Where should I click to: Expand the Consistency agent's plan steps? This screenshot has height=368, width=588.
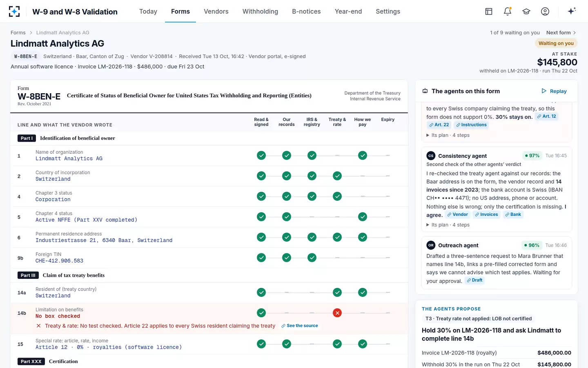[x=448, y=225]
